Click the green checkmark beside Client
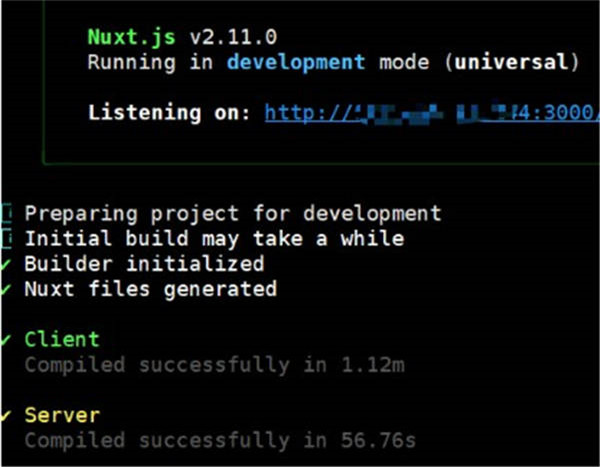Viewport: 600px width, 467px height. point(6,339)
